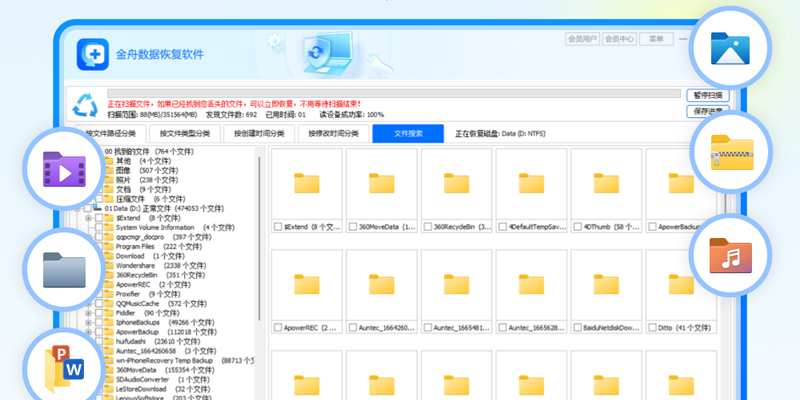Select huifudashi (23610 个文件) row
The image size is (800, 400).
pos(159,342)
